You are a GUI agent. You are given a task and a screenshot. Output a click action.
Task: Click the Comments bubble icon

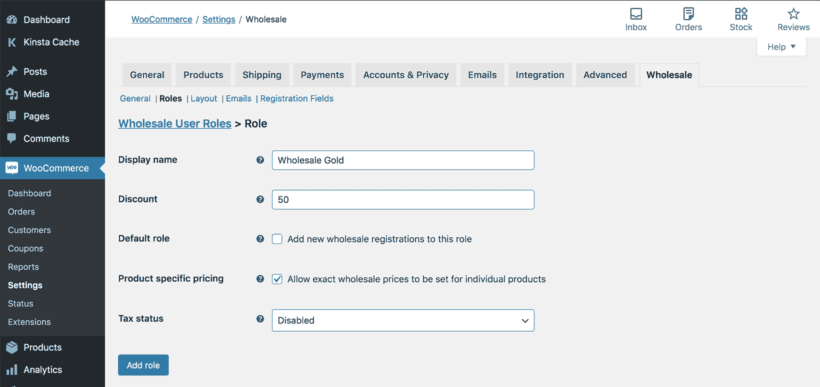pyautogui.click(x=12, y=139)
